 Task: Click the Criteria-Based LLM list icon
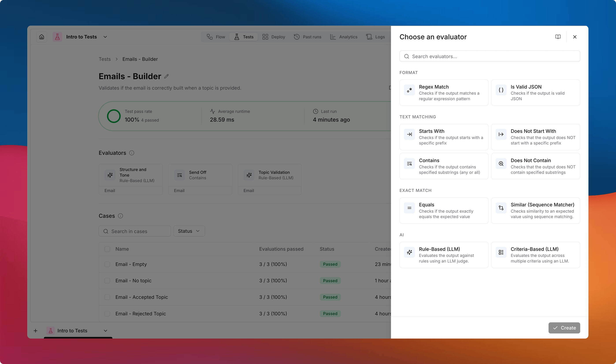[x=501, y=252]
